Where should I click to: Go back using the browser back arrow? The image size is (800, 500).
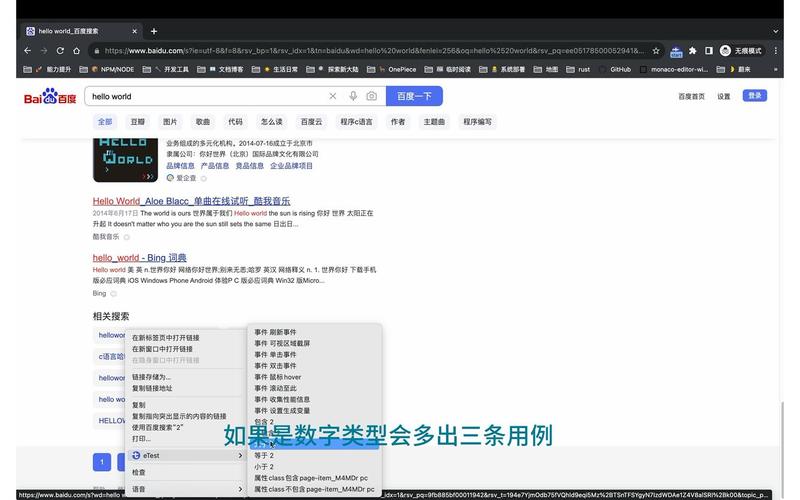pos(28,51)
